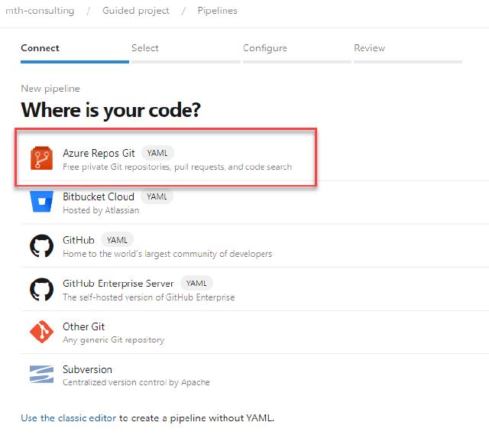
Task: Switch to the Configure step tab
Action: coord(265,48)
